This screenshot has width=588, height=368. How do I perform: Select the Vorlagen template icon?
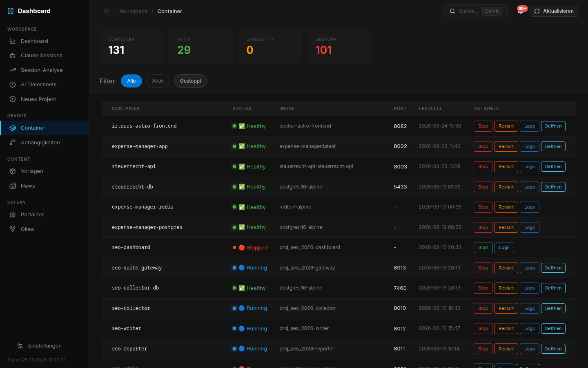(x=13, y=171)
